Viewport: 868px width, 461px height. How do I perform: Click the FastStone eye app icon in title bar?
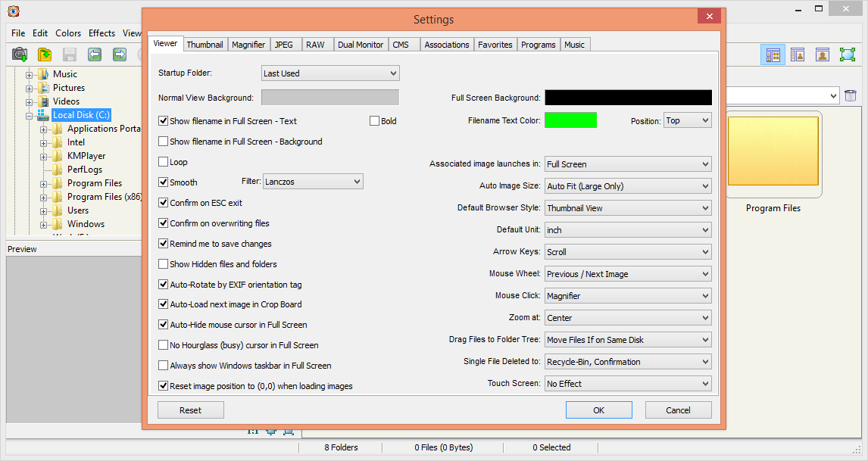coord(14,11)
